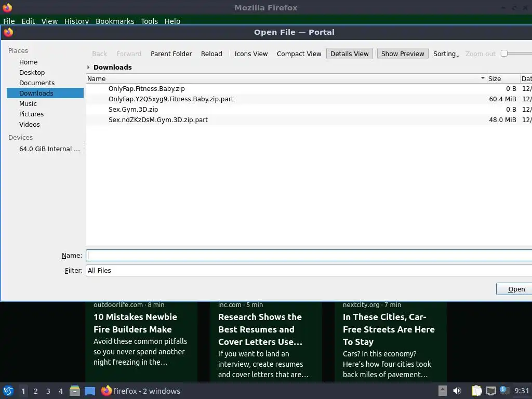Select Pictures in Places
Screen dimensions: 532x399
pos(45,114)
